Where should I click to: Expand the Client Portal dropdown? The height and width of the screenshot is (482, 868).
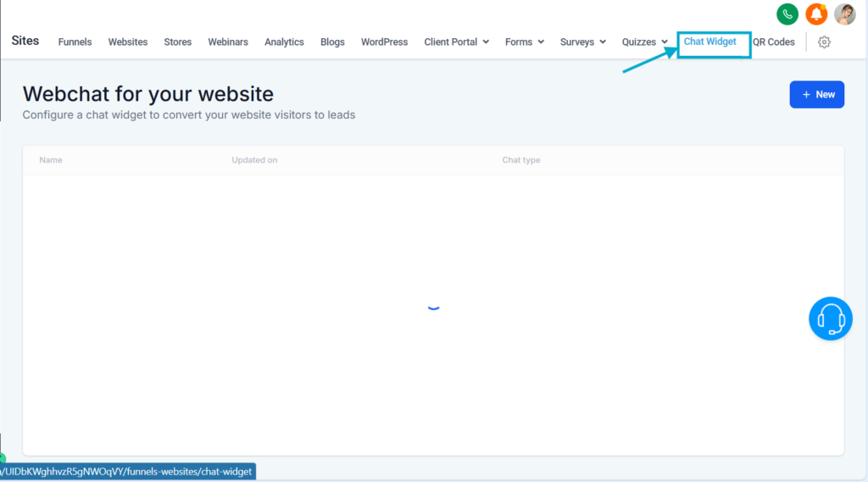click(x=456, y=42)
